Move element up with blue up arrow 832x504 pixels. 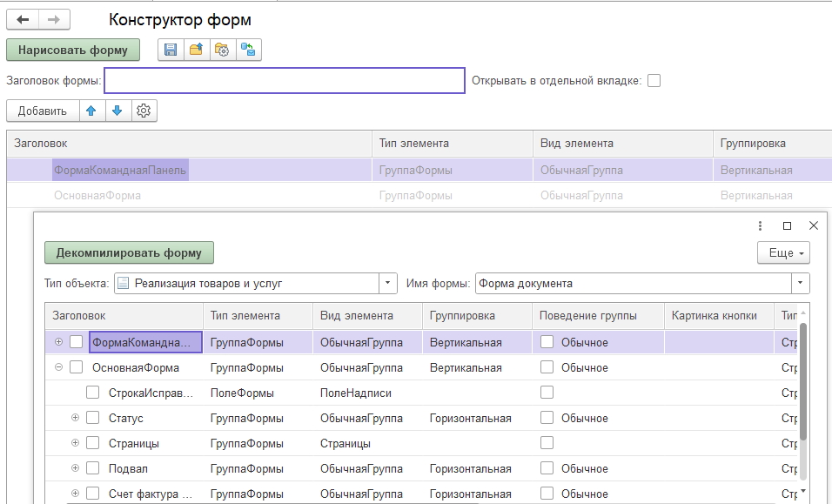coord(91,111)
